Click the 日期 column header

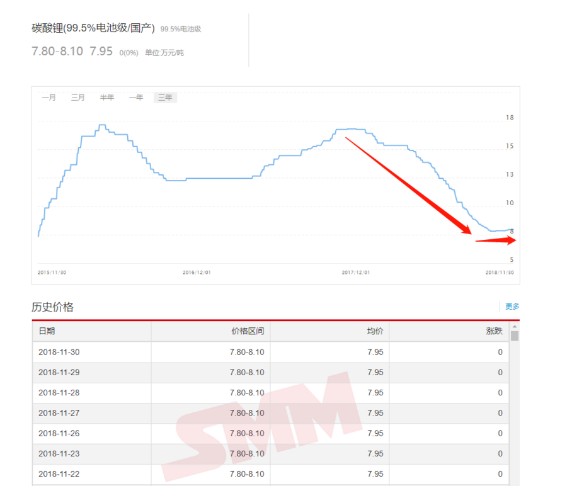47,331
